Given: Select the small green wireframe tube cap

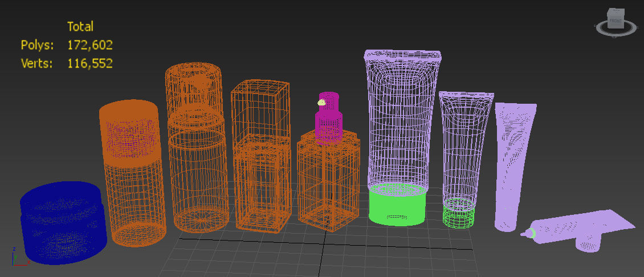Looking at the screenshot, I should pyautogui.click(x=459, y=213).
